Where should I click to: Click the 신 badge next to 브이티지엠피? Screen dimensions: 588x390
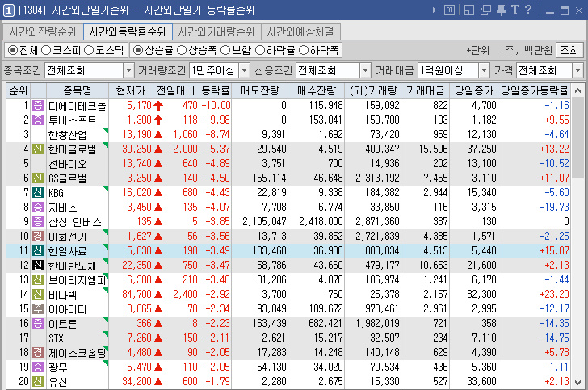(x=37, y=279)
